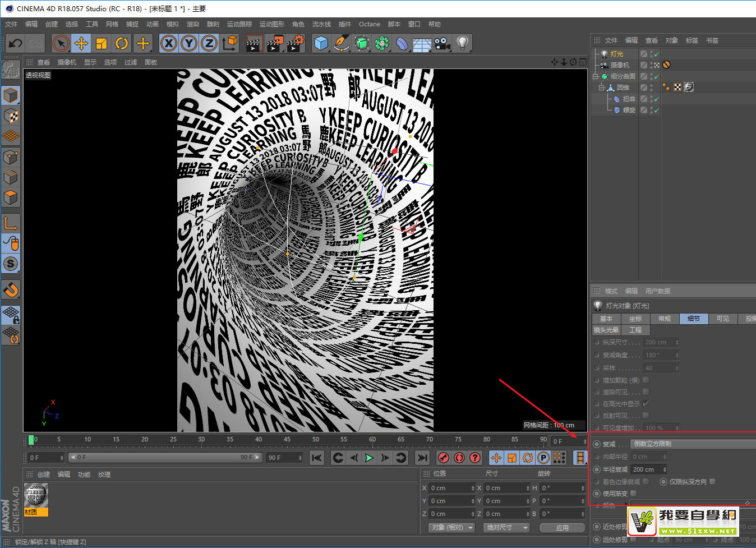Activate the Rotate tool
Viewport: 756px width, 548px height.
coord(122,43)
